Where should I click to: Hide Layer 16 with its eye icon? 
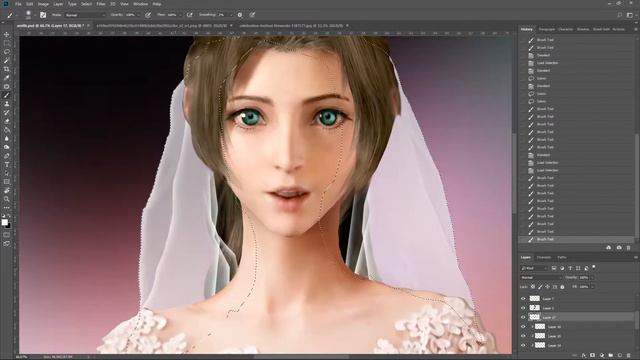[x=523, y=327]
